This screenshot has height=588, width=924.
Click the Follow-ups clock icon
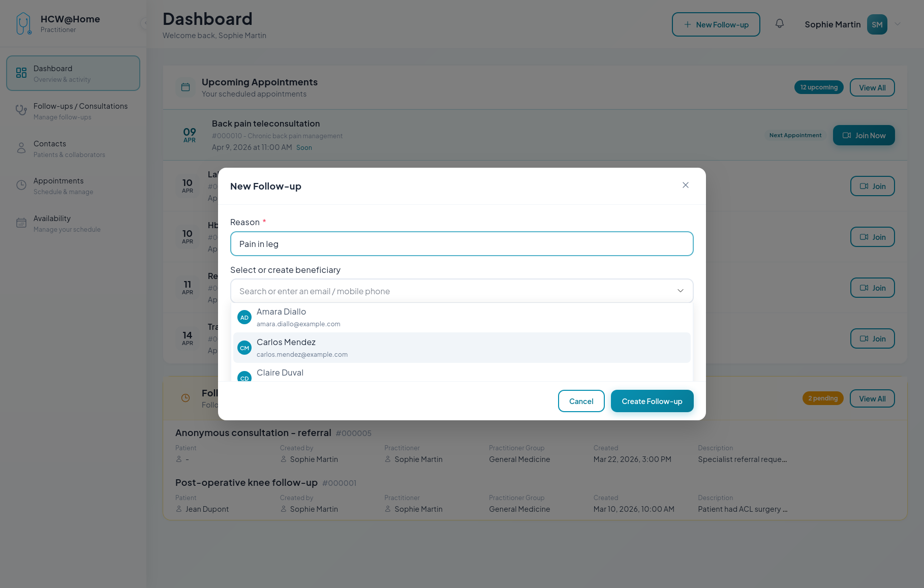(186, 398)
